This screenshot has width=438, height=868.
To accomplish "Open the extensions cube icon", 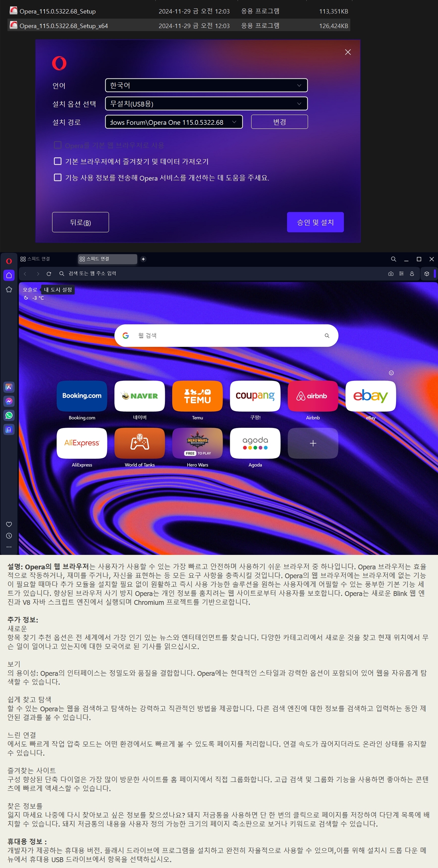I will click(426, 274).
